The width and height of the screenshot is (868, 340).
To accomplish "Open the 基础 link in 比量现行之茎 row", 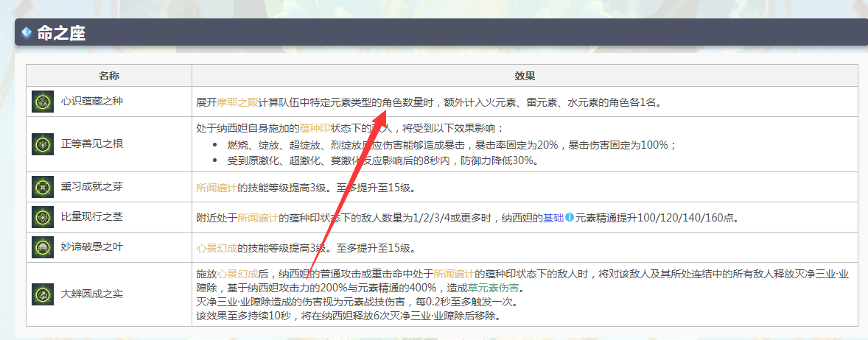I will [553, 218].
